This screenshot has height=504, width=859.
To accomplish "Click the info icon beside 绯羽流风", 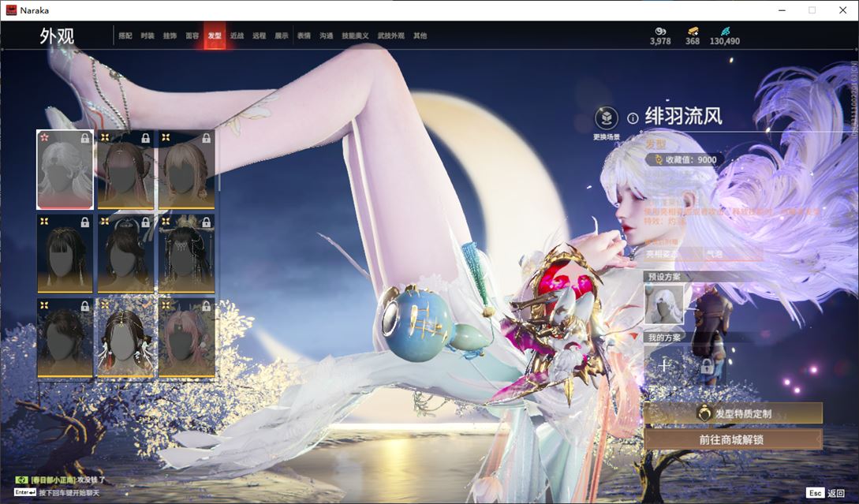I will click(x=633, y=118).
